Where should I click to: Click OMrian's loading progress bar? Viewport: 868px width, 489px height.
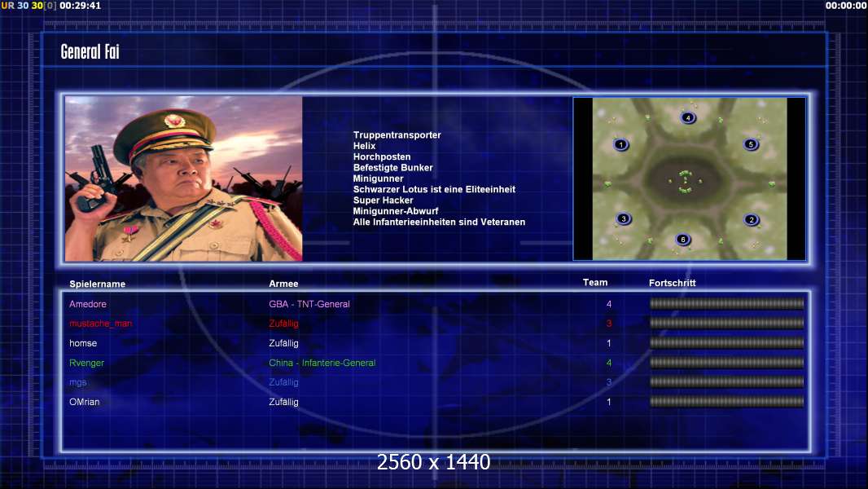[x=726, y=402]
